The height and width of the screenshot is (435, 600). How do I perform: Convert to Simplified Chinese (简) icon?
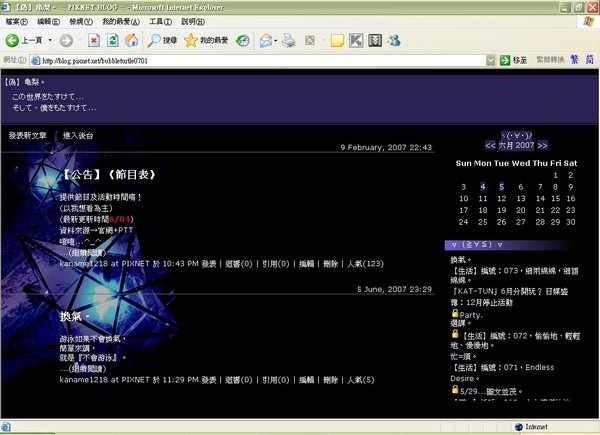click(x=590, y=59)
